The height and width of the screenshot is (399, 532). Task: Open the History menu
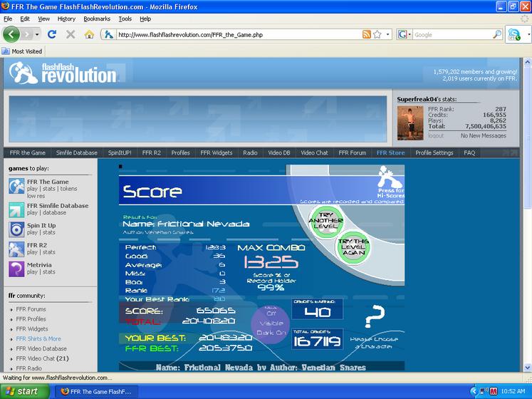[66, 19]
